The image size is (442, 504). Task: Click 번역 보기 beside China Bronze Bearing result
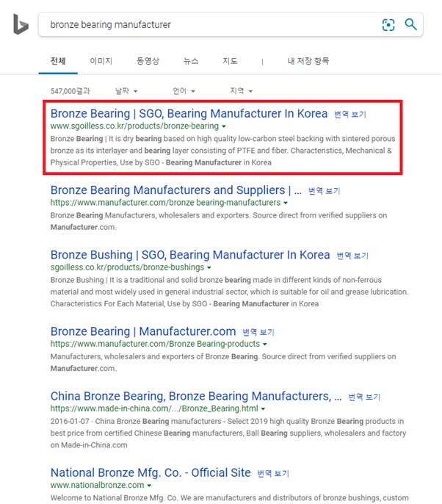364,397
